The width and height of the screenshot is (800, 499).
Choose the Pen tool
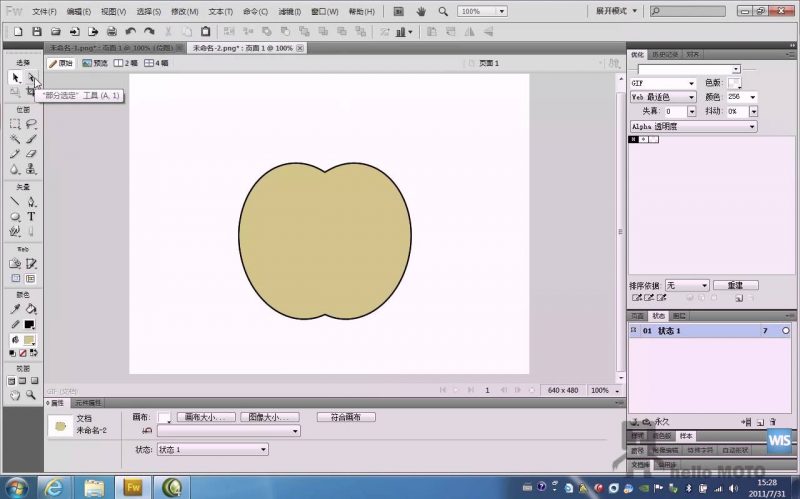coord(31,201)
